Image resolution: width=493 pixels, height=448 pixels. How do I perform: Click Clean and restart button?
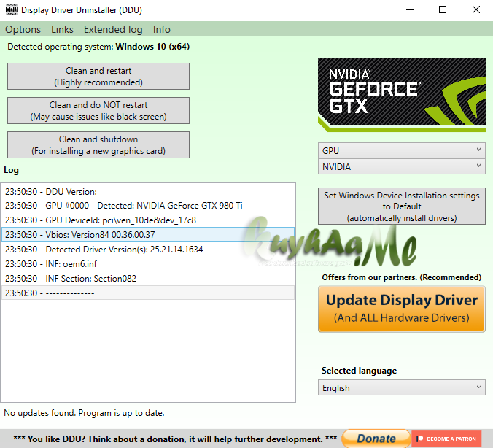(x=98, y=76)
